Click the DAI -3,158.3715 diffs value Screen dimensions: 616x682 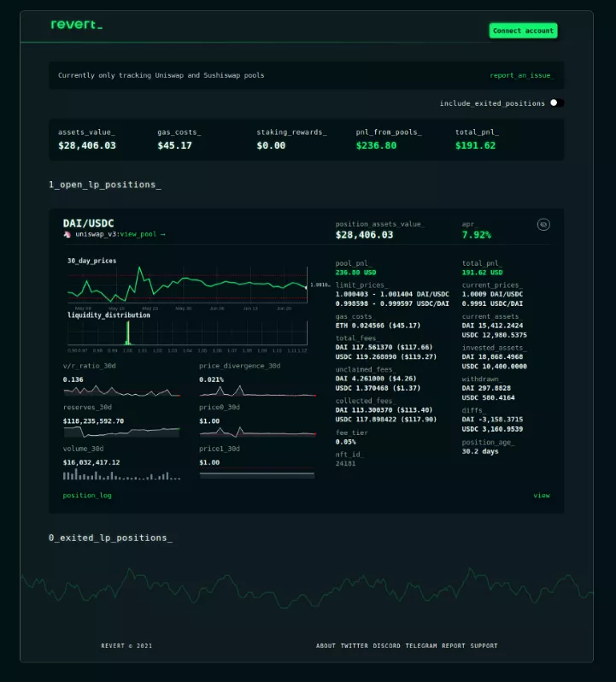pos(492,420)
